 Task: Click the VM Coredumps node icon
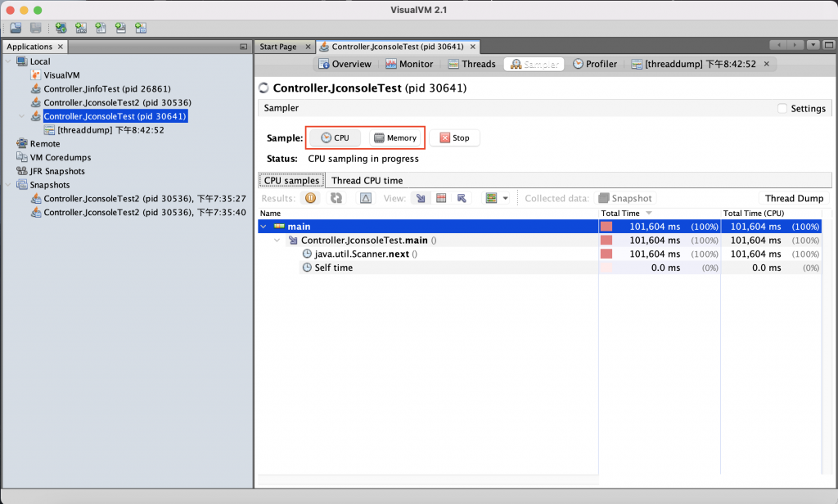22,157
